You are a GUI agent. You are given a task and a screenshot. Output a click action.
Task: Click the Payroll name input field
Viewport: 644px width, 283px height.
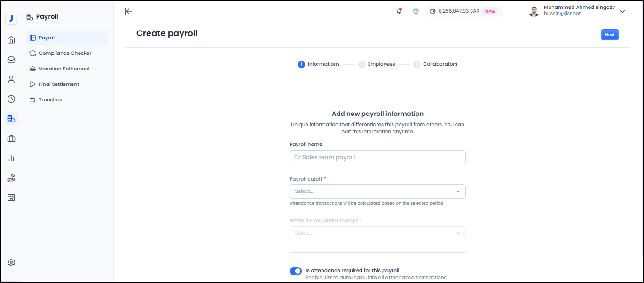click(377, 157)
